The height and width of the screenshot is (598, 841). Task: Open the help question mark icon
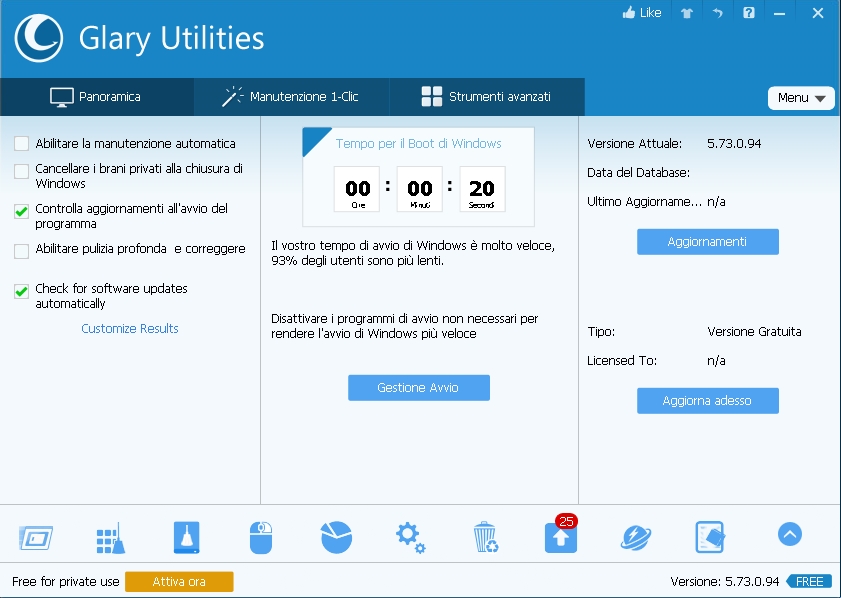click(x=749, y=13)
